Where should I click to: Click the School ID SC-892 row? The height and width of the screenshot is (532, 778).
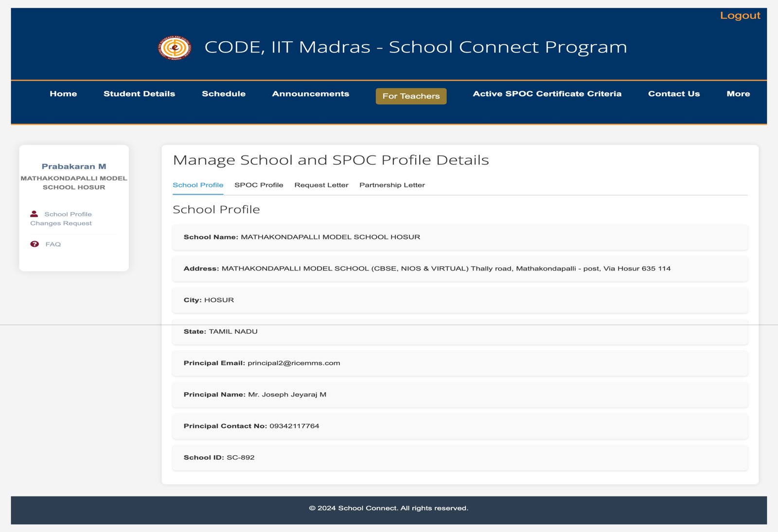click(x=460, y=458)
